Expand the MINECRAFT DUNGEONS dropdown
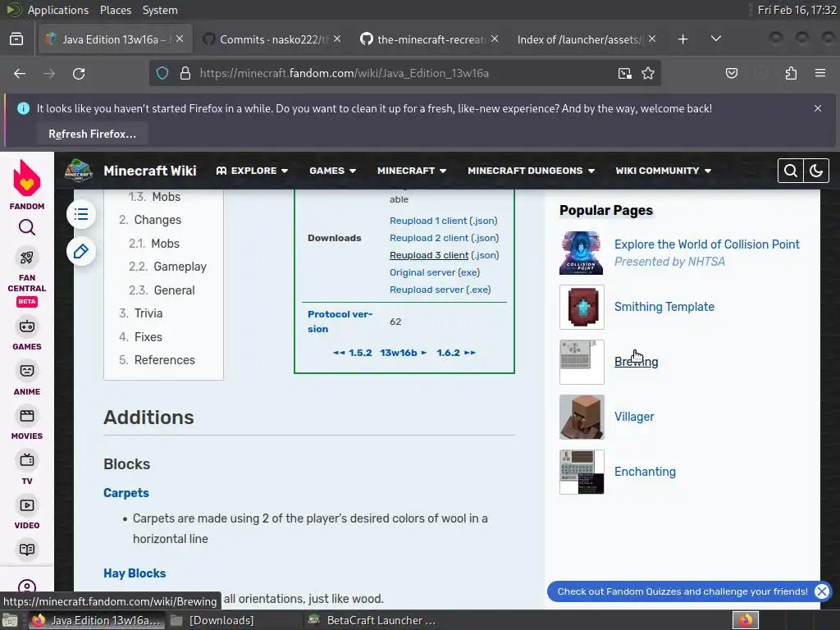Image resolution: width=840 pixels, height=630 pixels. coord(531,171)
